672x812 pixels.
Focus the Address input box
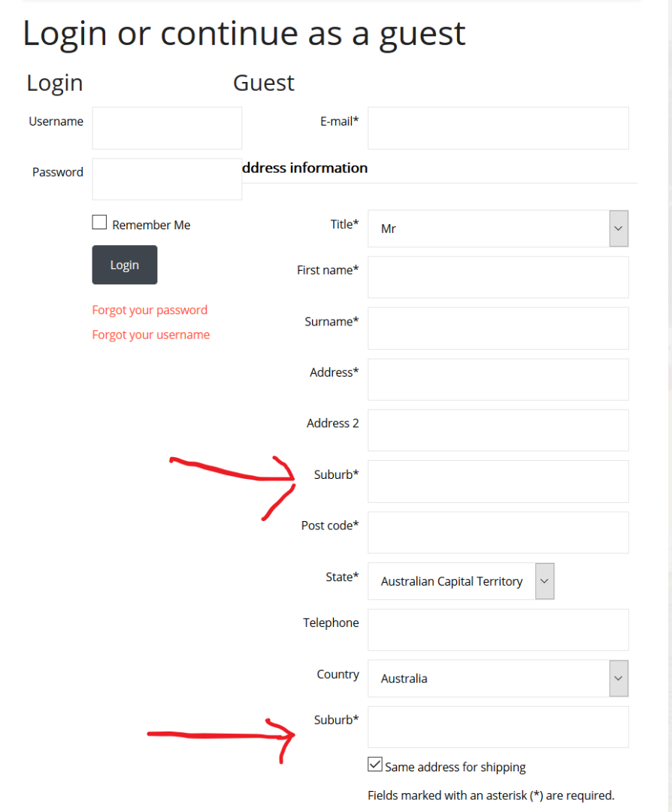[498, 380]
